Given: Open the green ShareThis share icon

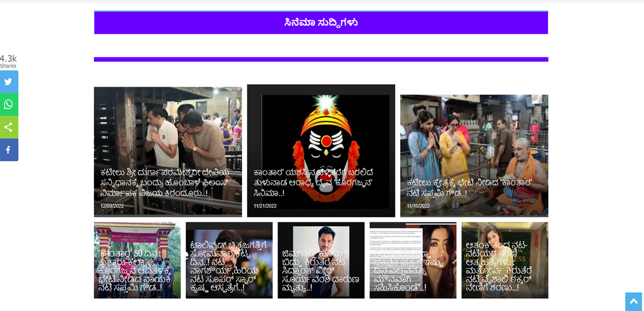Looking at the screenshot, I should (x=9, y=127).
